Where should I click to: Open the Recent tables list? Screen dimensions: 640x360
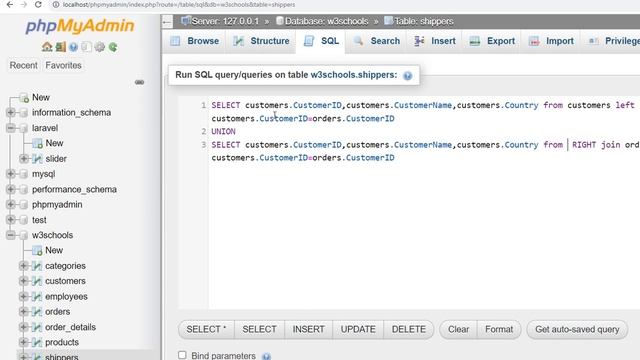click(23, 65)
